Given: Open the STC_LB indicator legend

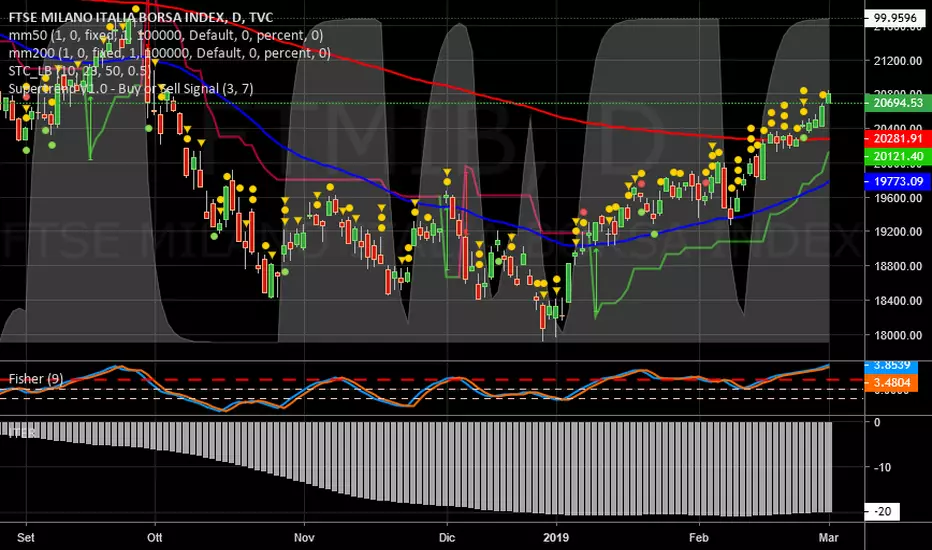Looking at the screenshot, I should coord(79,71).
